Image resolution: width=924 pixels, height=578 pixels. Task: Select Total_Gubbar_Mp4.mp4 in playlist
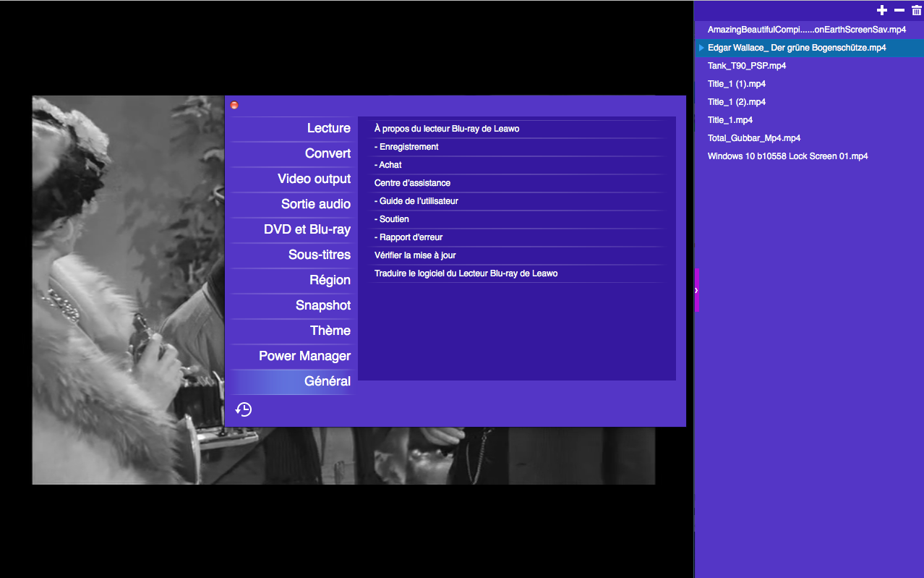pos(809,138)
